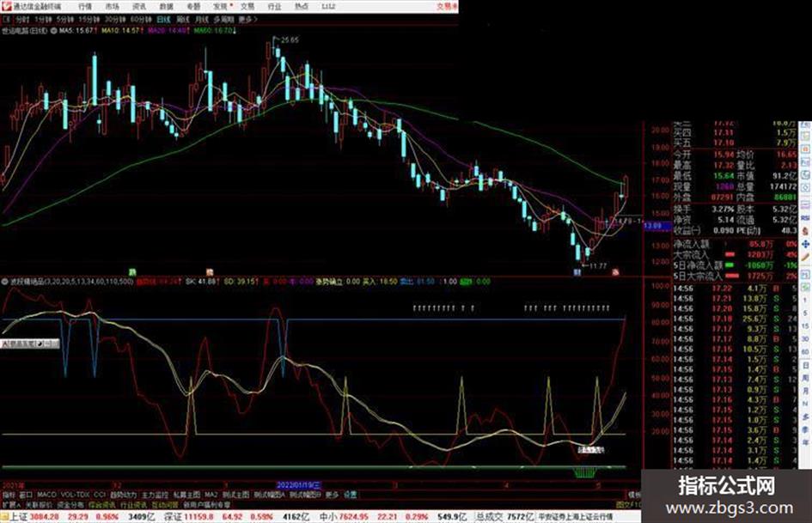Click the 2022/01/19 date marker

[299, 485]
